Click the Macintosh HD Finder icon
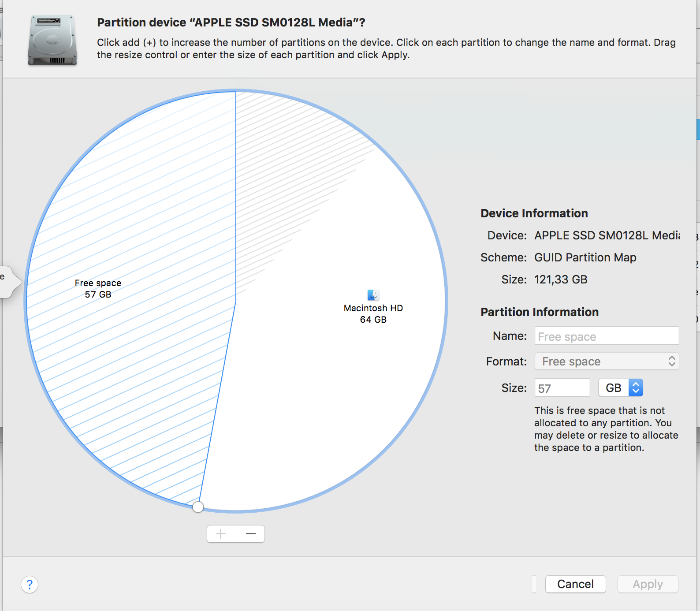700x611 pixels. [373, 295]
